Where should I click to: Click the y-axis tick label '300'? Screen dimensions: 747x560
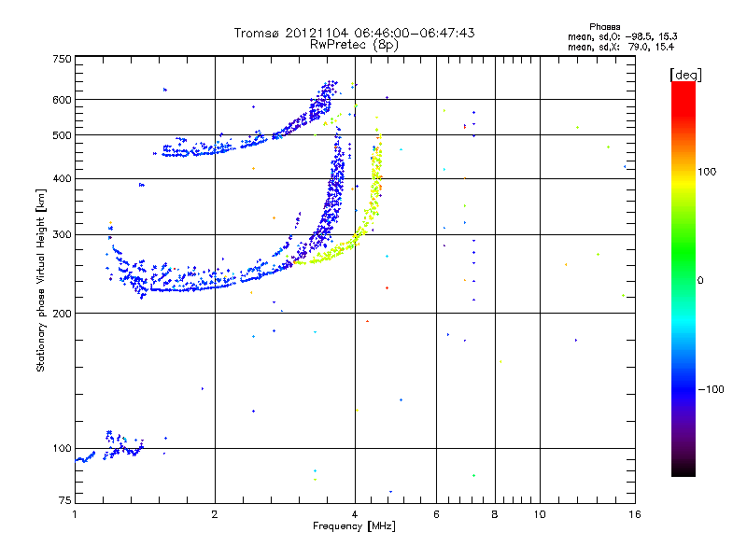pyautogui.click(x=62, y=235)
